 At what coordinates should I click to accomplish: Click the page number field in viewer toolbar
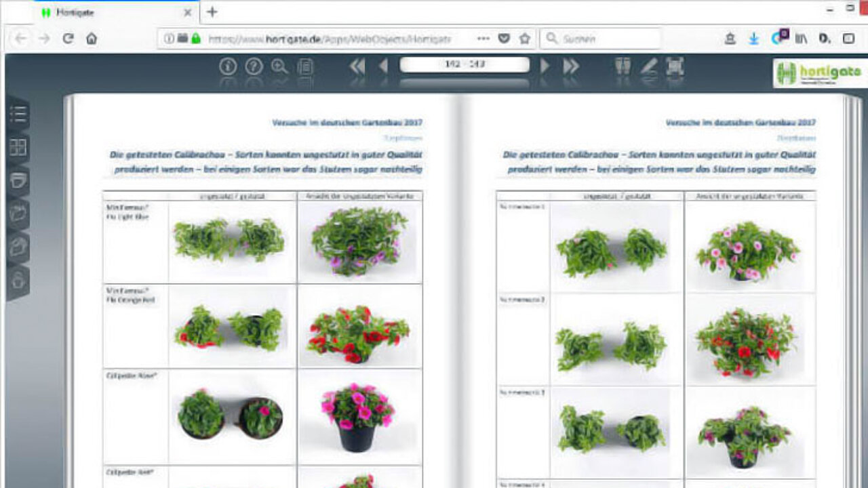(x=465, y=64)
